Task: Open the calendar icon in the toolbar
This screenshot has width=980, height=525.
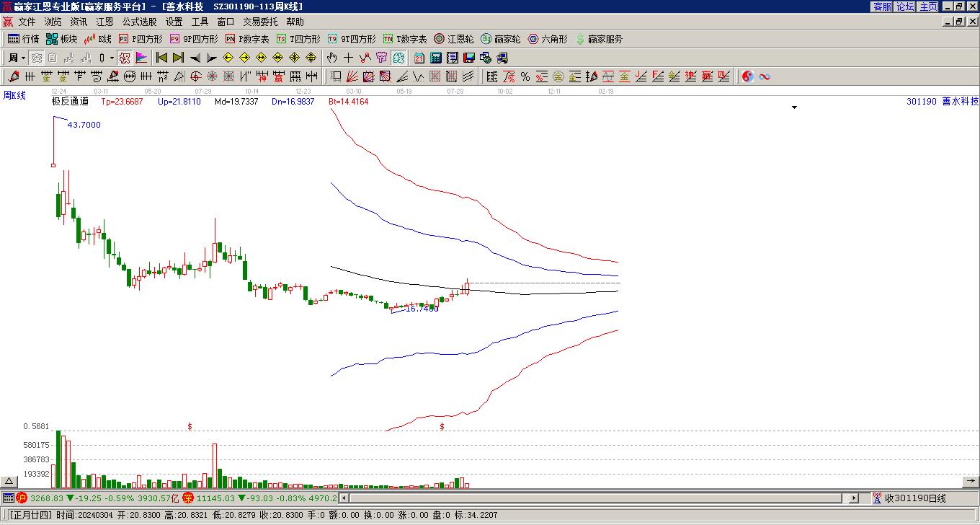Action: (x=419, y=58)
